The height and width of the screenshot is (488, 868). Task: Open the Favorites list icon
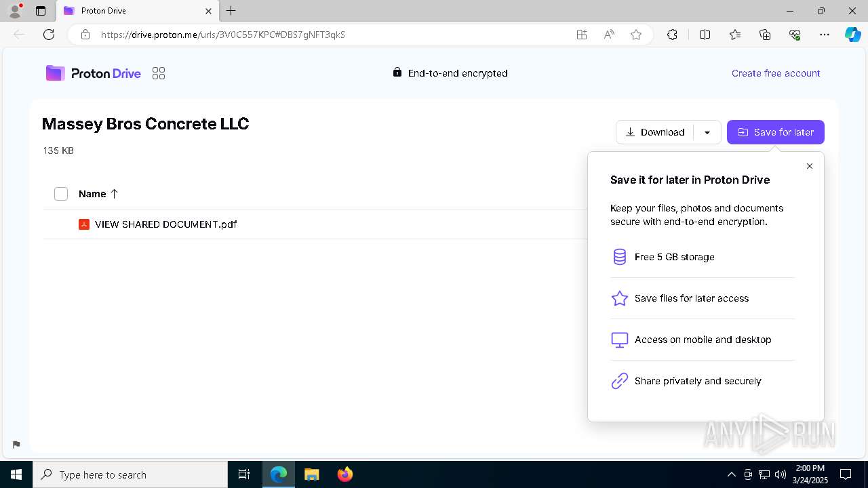pyautogui.click(x=735, y=35)
